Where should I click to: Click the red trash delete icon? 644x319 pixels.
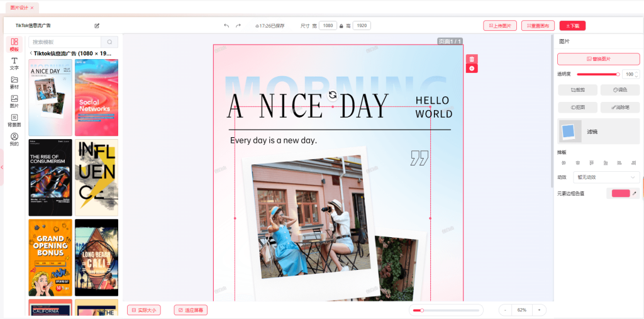pyautogui.click(x=472, y=59)
